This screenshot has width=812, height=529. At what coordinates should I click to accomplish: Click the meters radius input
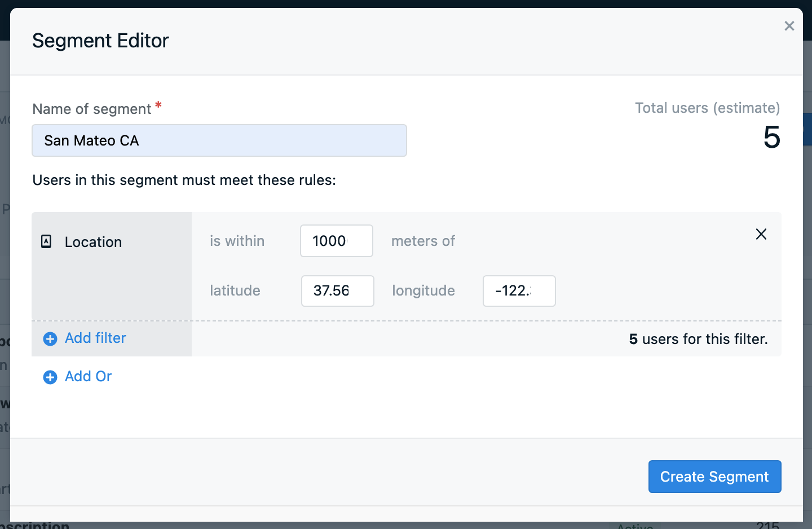pyautogui.click(x=337, y=241)
